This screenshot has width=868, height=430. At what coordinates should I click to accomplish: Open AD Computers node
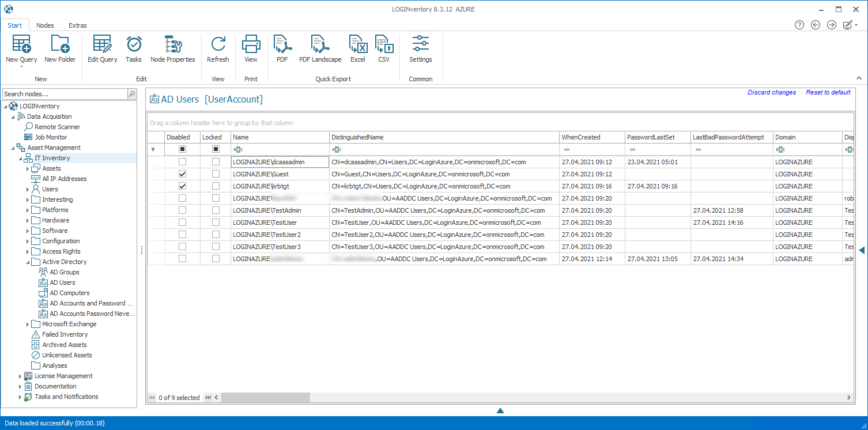[x=70, y=293]
